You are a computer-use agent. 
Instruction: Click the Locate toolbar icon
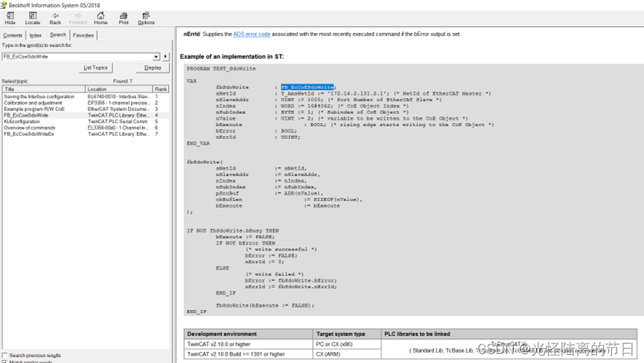[x=33, y=18]
